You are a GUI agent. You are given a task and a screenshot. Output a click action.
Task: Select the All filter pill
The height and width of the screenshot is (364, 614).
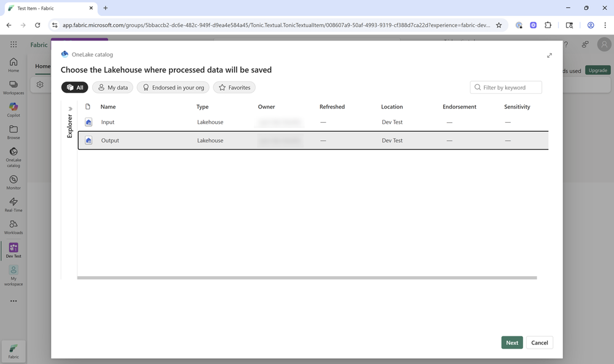(75, 88)
